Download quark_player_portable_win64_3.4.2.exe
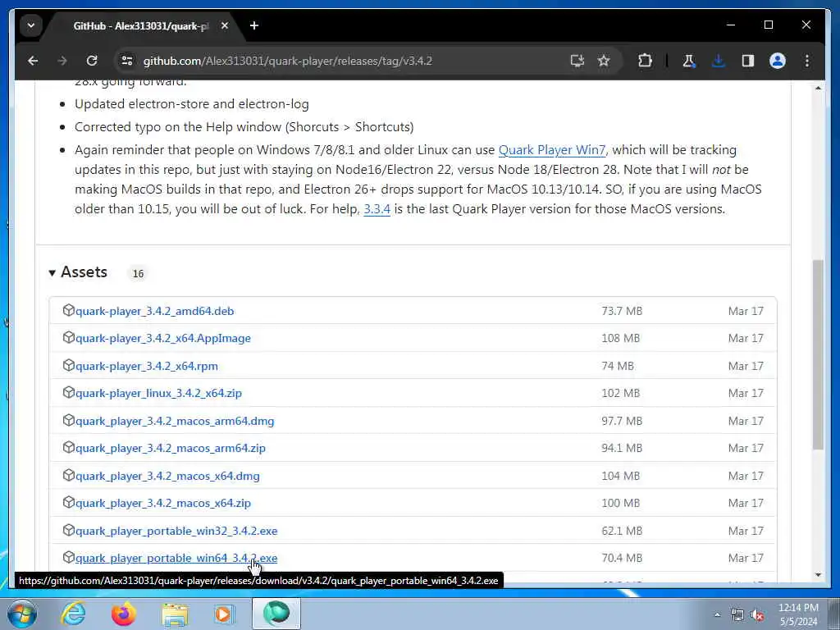 [x=176, y=558]
